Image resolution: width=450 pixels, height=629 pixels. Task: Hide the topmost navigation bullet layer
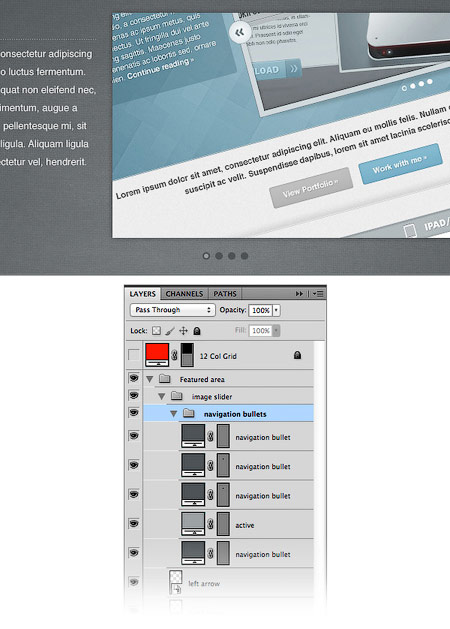coord(134,436)
